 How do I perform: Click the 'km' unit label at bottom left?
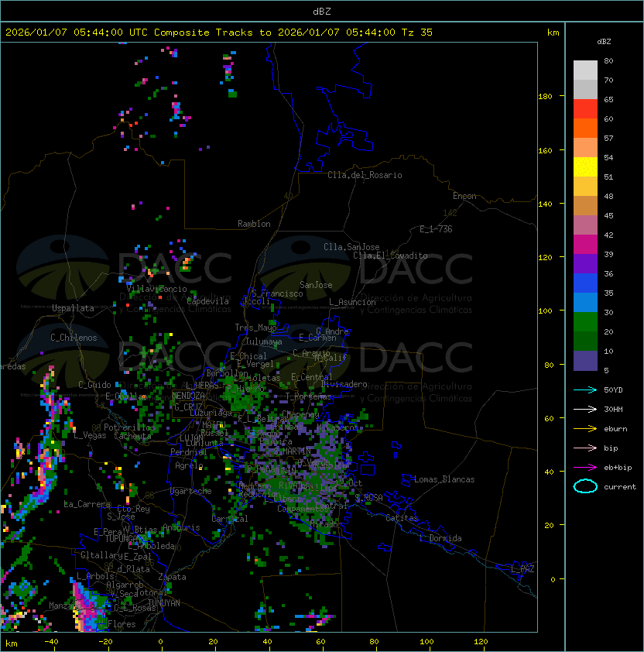pos(12,643)
